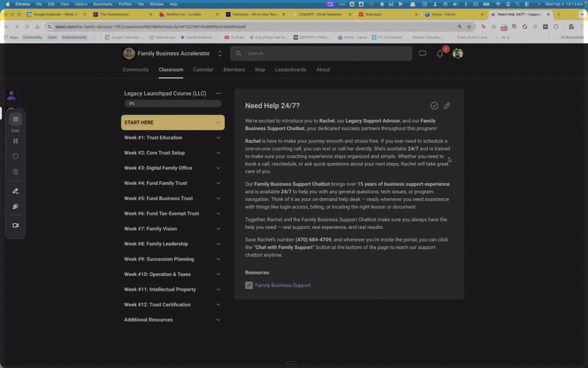
Task: Expand Week #12: Trust Certification
Action: point(172,305)
